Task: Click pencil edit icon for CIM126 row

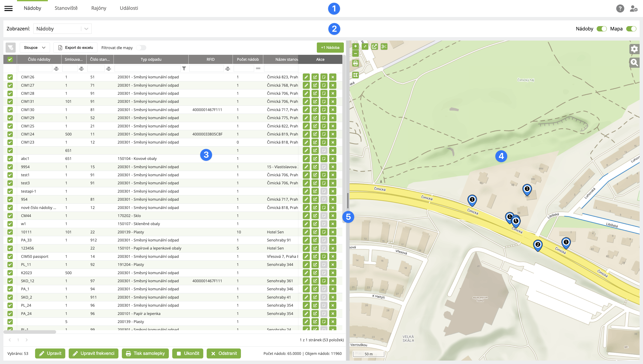Action: pyautogui.click(x=306, y=77)
